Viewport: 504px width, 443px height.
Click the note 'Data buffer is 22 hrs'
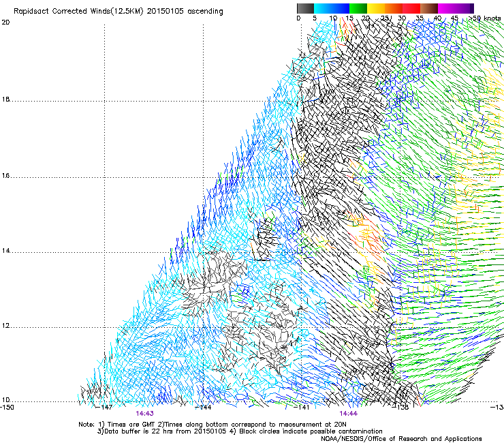tap(139, 431)
